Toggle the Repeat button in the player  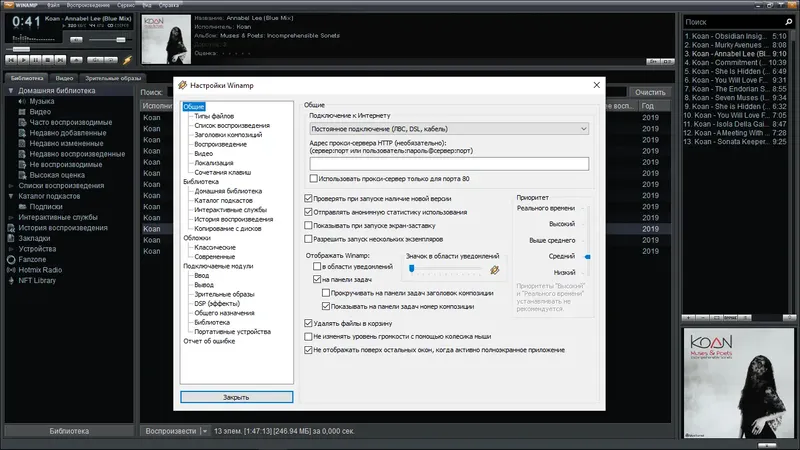111,60
